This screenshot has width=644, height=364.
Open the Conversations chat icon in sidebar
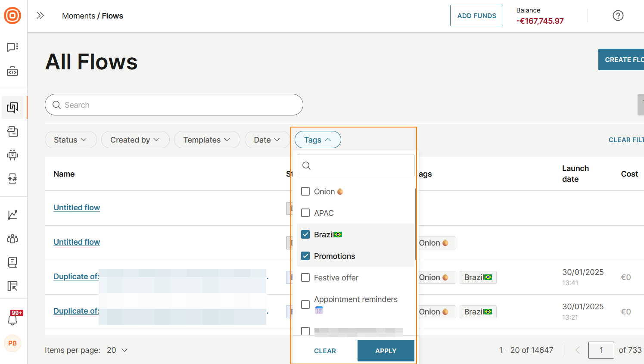12,47
